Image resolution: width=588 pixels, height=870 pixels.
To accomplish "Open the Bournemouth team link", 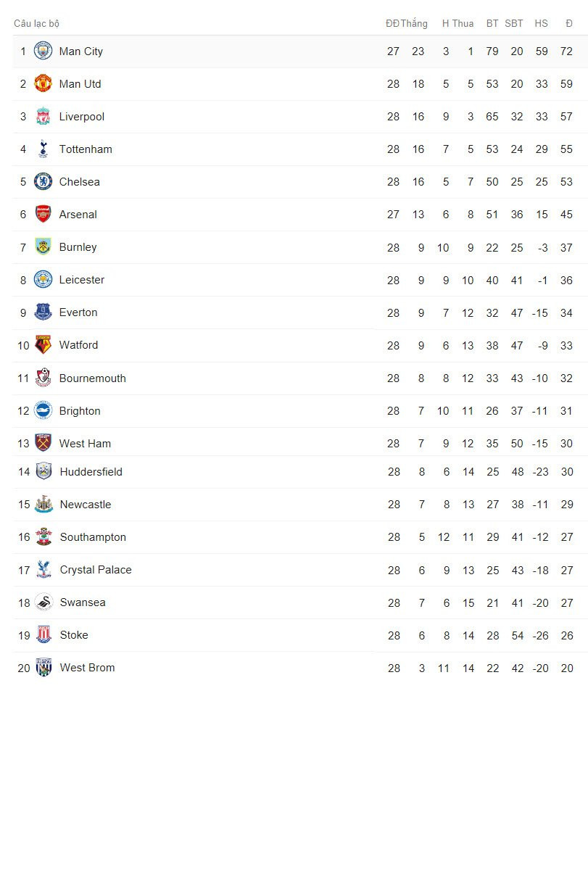I will click(93, 378).
